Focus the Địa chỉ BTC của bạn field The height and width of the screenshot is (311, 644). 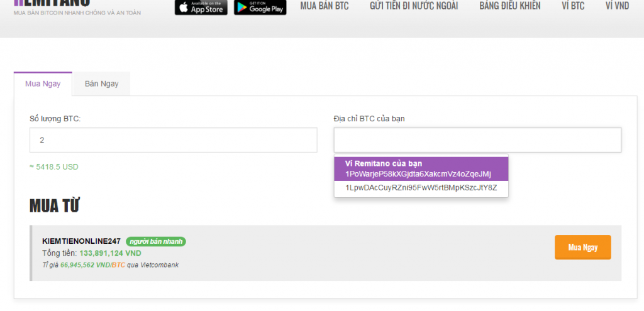[x=477, y=140]
